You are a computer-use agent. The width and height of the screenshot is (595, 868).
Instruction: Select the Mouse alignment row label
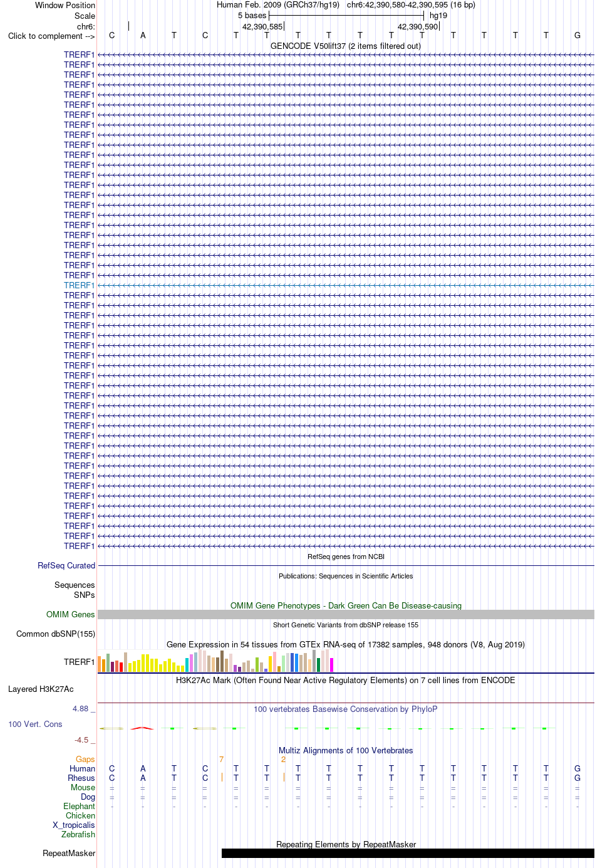[x=83, y=787]
